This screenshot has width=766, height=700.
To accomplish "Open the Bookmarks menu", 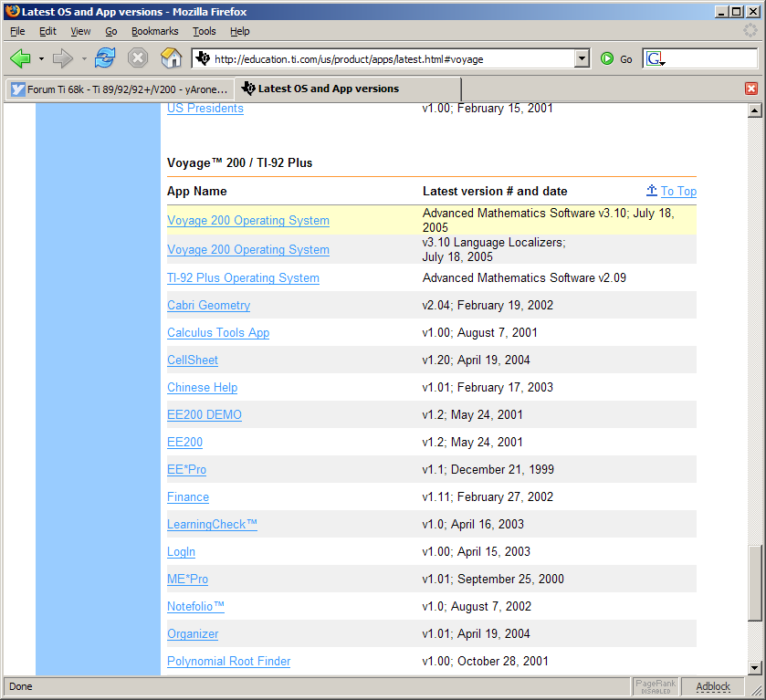I will (x=155, y=31).
